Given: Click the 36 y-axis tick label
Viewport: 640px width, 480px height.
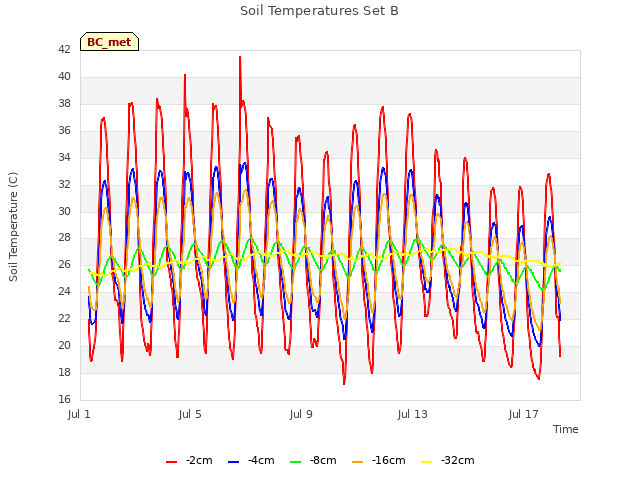Looking at the screenshot, I should click(64, 130).
